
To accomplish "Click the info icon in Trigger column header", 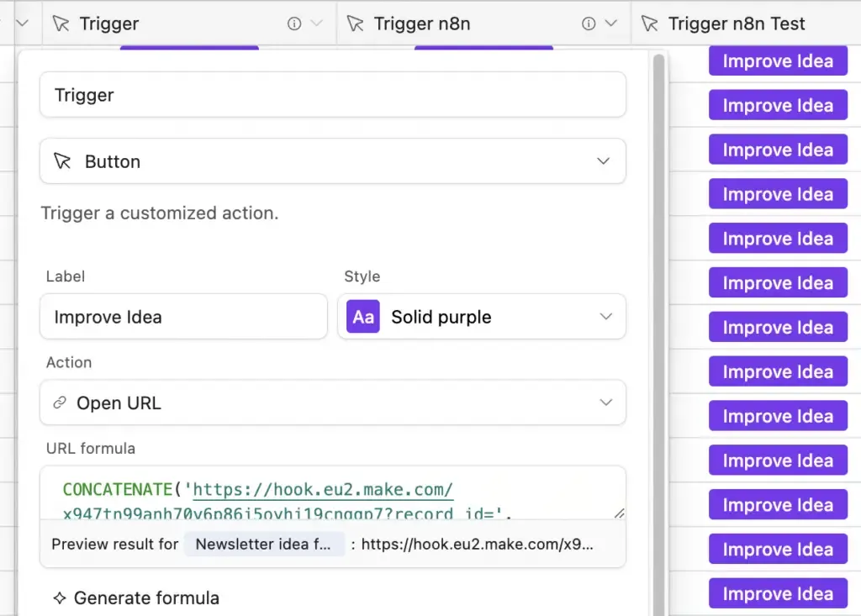I will pyautogui.click(x=293, y=24).
